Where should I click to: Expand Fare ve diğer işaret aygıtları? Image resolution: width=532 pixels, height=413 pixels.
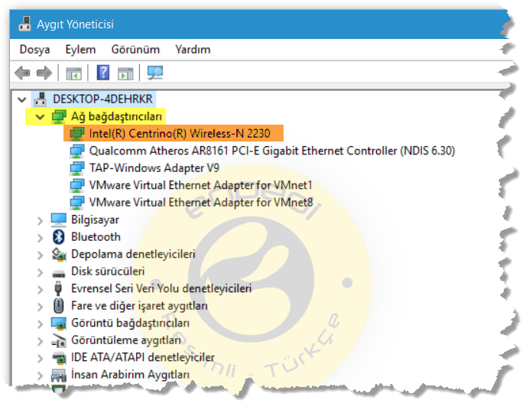pyautogui.click(x=40, y=307)
